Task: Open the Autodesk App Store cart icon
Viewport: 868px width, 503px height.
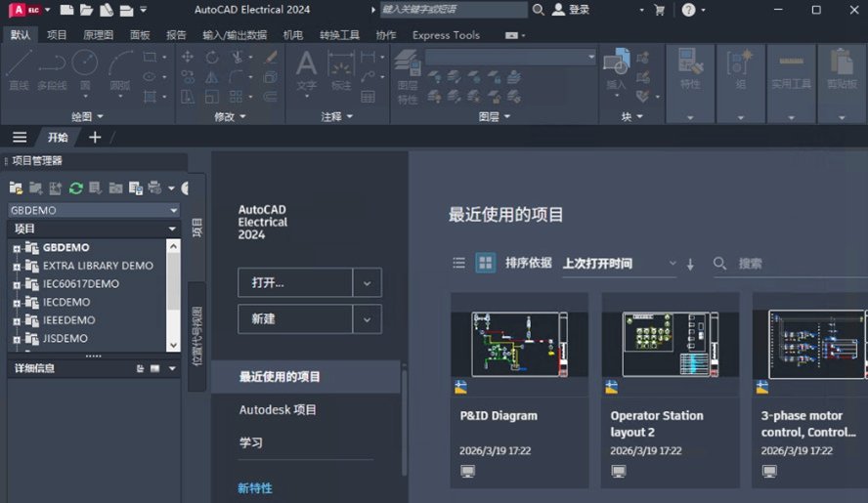Action: 659,10
